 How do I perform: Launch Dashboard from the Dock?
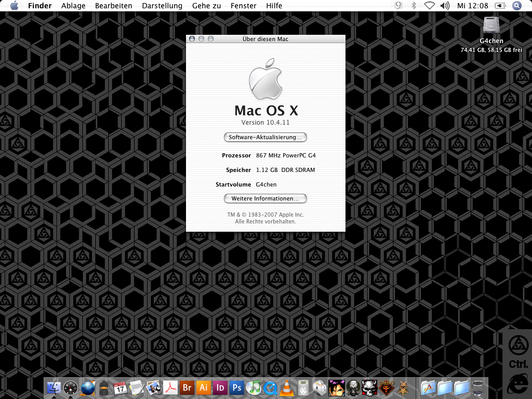pos(71,388)
